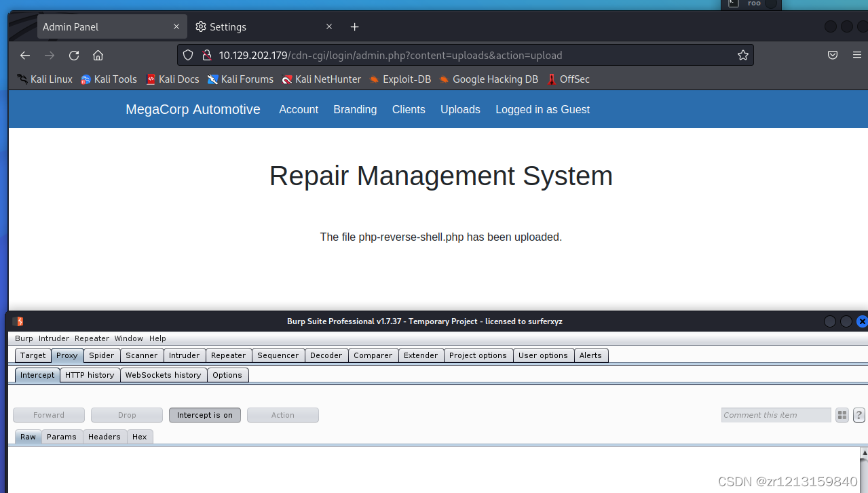This screenshot has height=493, width=868.
Task: Open the Uploads page in navbar
Action: [x=460, y=109]
